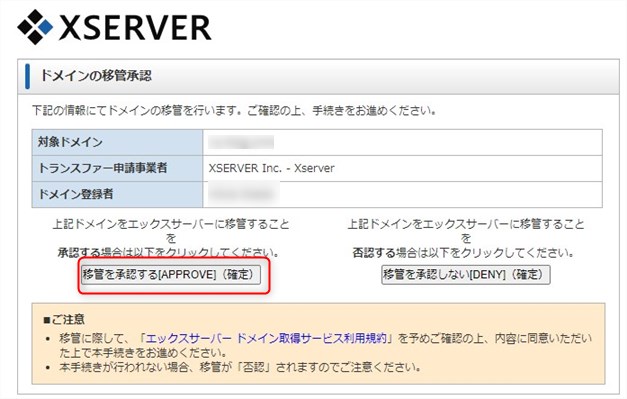Click the 本手続きが行われない場合 note line
This screenshot has width=627, height=399.
click(x=240, y=367)
